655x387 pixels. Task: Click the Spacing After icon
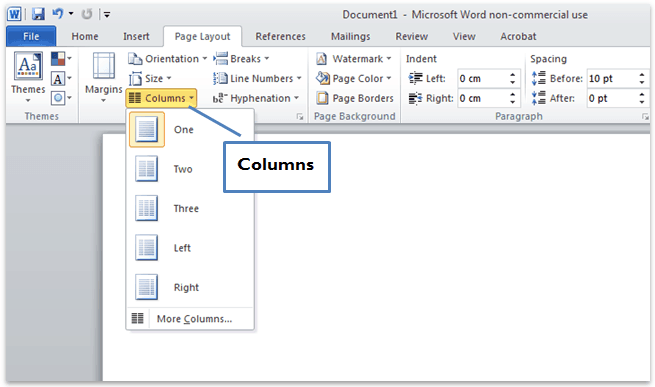538,98
